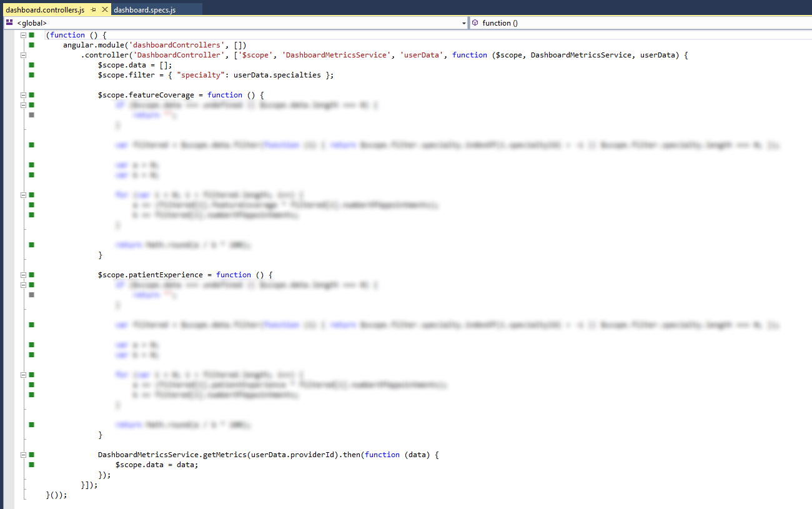
Task: Switch to the dashboard.specs.js tab
Action: pos(145,10)
